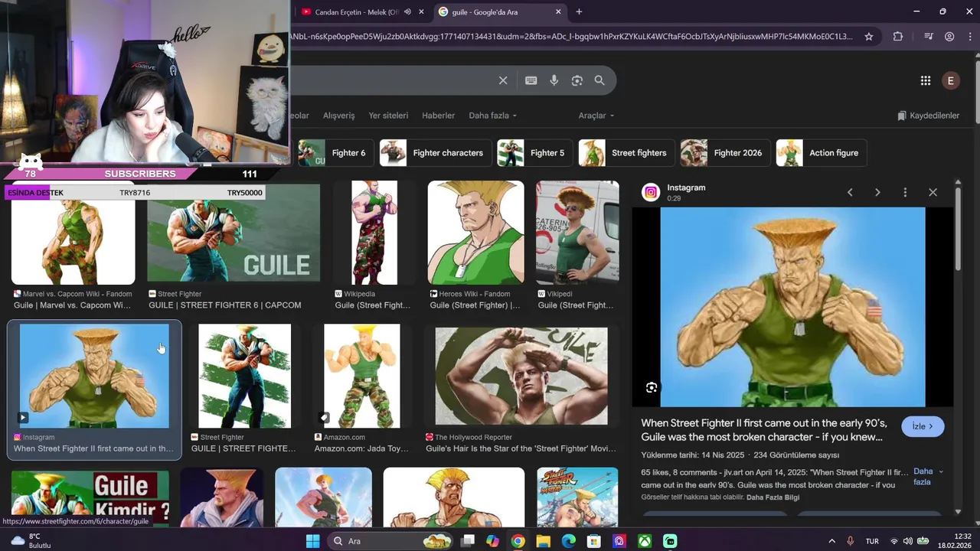Open the Chrome extensions puzzle icon

pyautogui.click(x=898, y=36)
